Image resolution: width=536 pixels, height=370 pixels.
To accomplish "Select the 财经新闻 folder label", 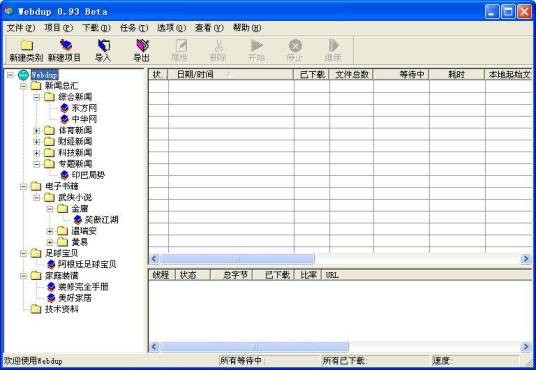I will pyautogui.click(x=75, y=142).
